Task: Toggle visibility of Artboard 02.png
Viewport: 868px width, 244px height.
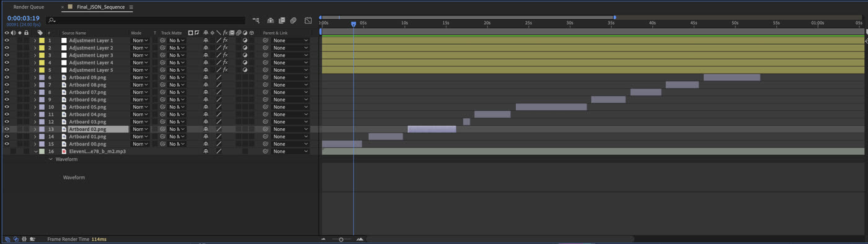Action: [x=7, y=129]
